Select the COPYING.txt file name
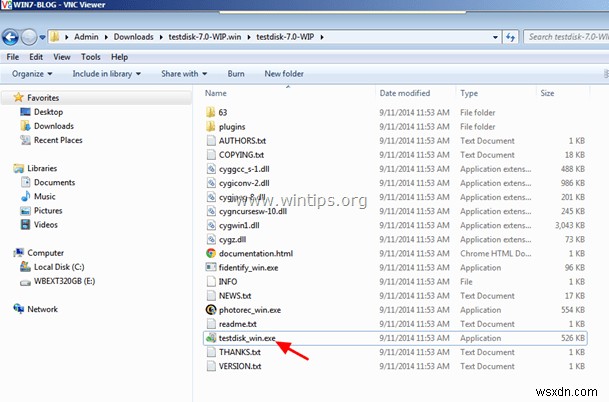 click(x=241, y=155)
